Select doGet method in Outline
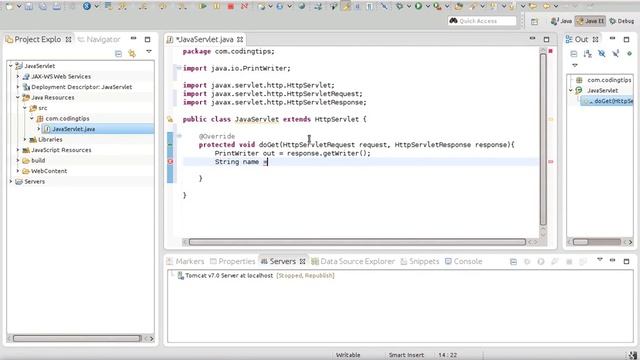This screenshot has width=640, height=360. click(608, 101)
